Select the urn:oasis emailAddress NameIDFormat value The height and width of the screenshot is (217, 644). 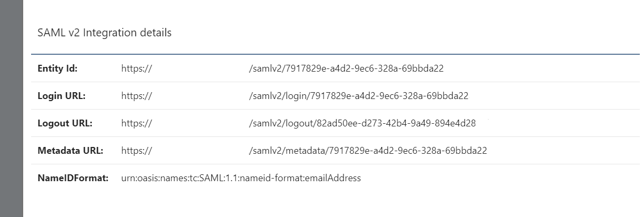241,178
